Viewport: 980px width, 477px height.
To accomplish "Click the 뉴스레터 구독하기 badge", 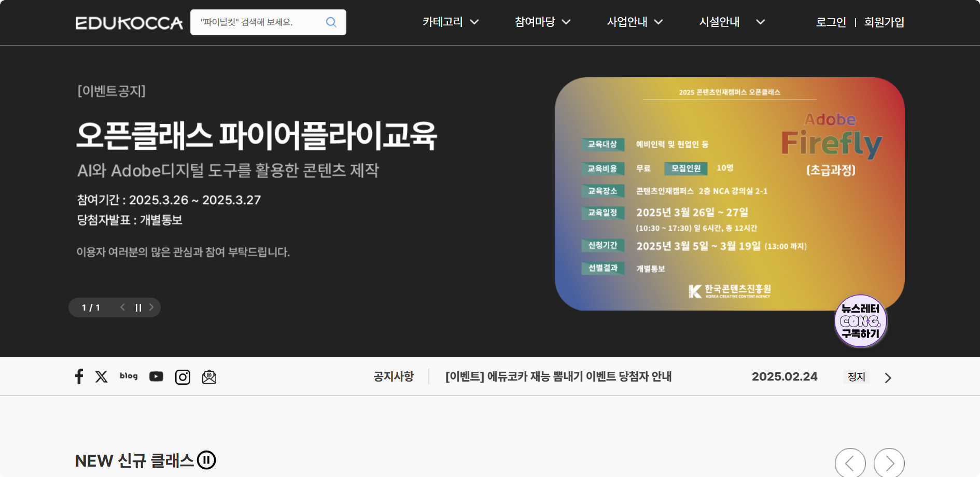I will [x=861, y=321].
